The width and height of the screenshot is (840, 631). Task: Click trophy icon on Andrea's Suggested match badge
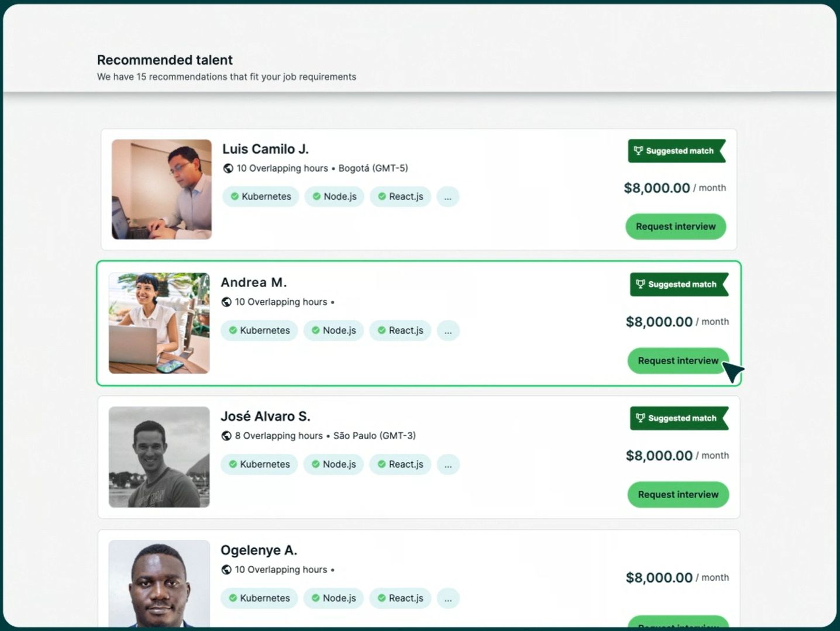(x=641, y=285)
